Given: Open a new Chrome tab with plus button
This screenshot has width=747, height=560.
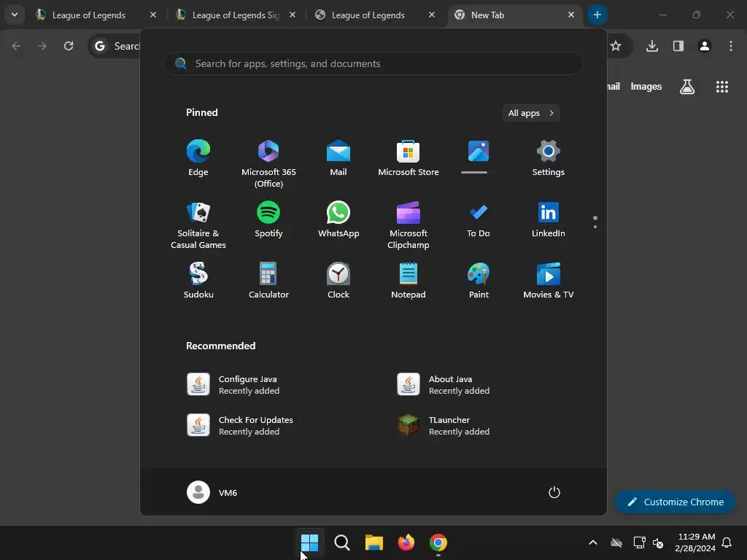Looking at the screenshot, I should pos(597,15).
